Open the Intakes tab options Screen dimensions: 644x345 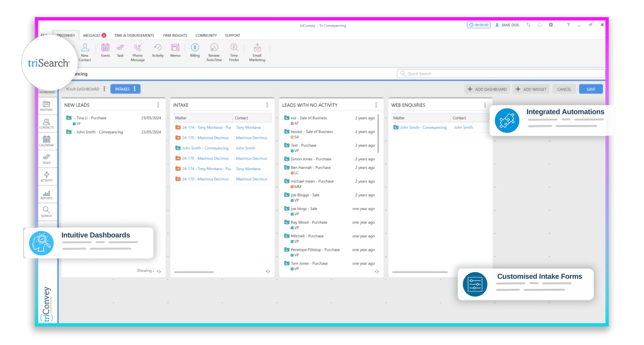click(x=135, y=89)
